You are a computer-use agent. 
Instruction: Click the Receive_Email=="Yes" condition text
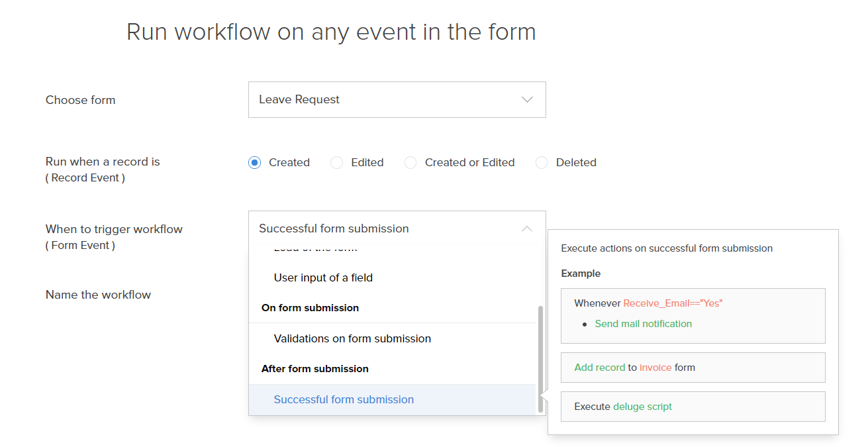[x=673, y=303]
